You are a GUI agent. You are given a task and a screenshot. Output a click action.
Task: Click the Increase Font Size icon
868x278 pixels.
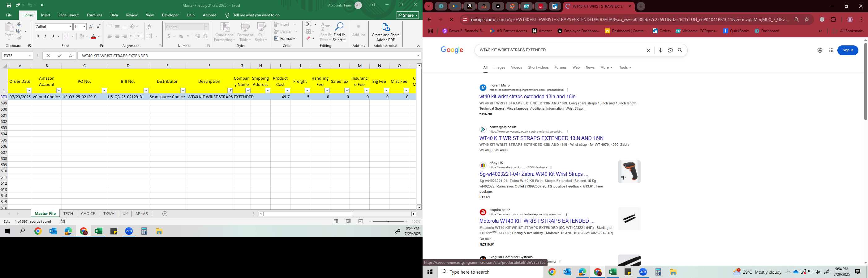coord(91,27)
